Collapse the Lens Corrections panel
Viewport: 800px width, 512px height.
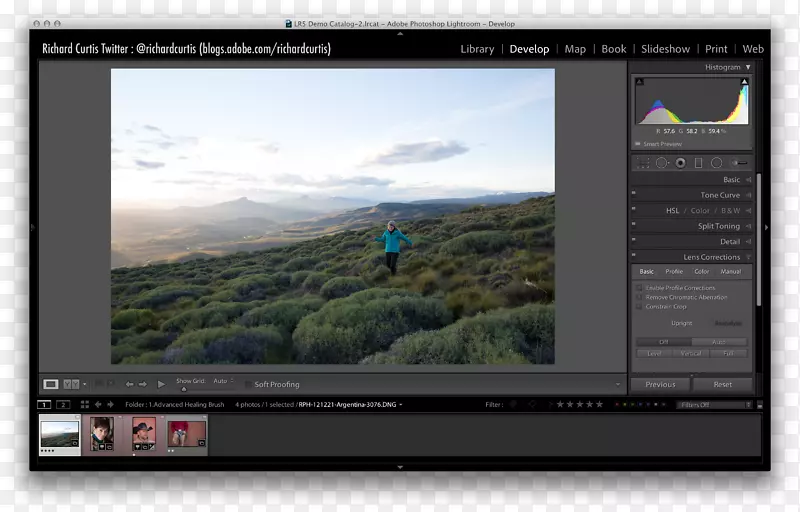[748, 257]
